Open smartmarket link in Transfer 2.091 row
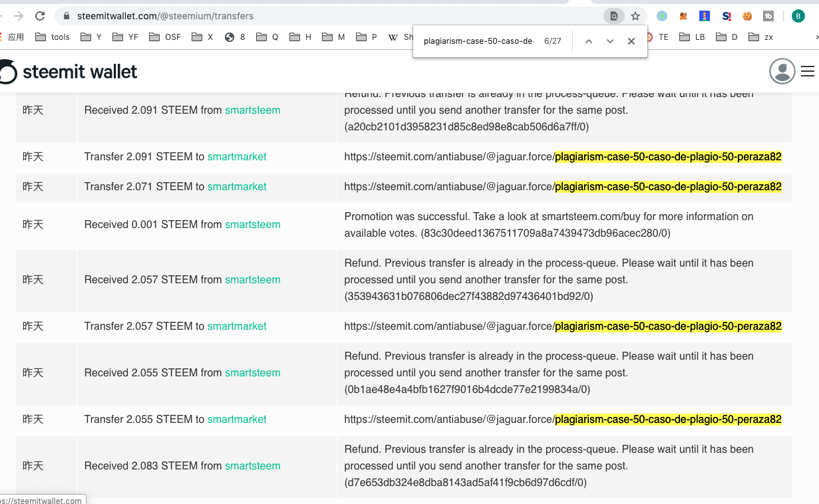Image resolution: width=819 pixels, height=504 pixels. [237, 156]
